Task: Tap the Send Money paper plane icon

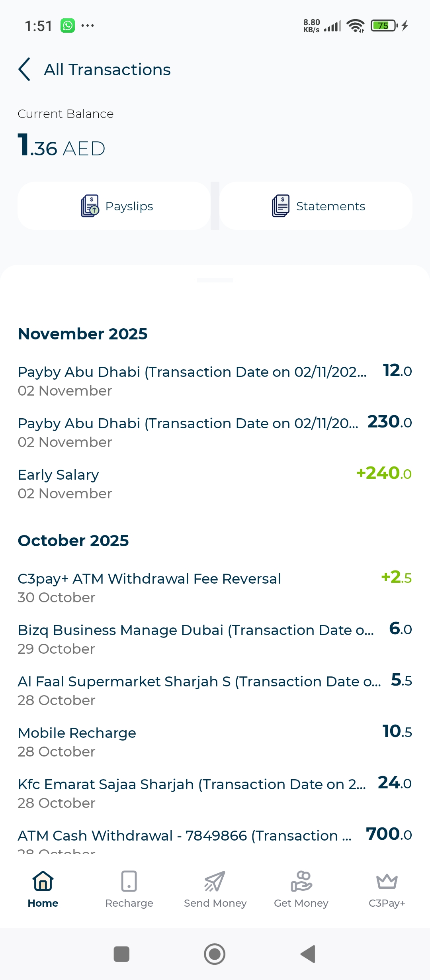Action: pos(215,880)
